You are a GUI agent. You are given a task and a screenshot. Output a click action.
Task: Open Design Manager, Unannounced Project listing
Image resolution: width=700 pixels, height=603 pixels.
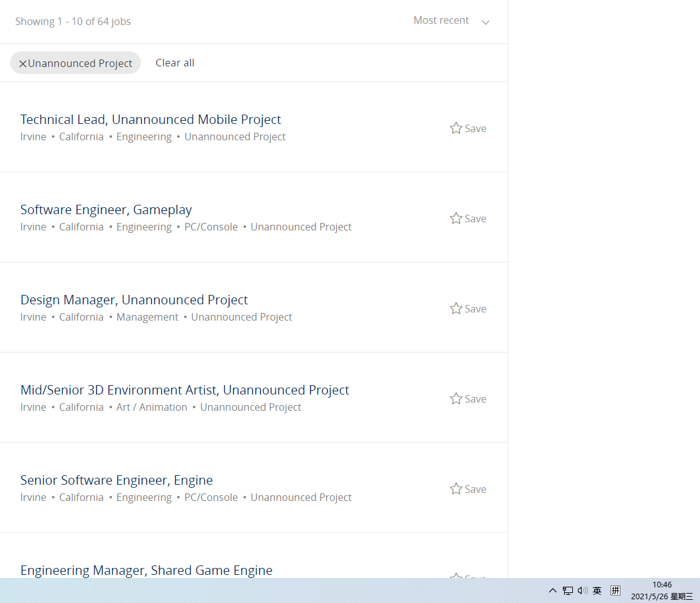point(134,300)
